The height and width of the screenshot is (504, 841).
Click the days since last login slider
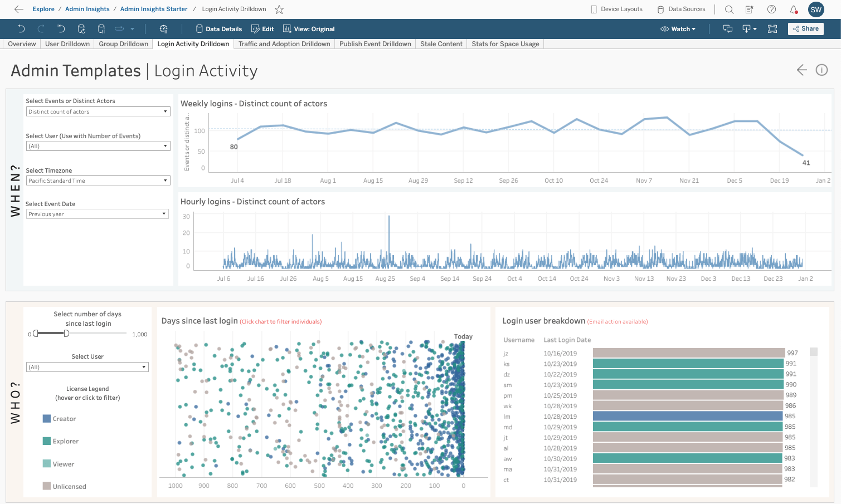click(x=66, y=334)
